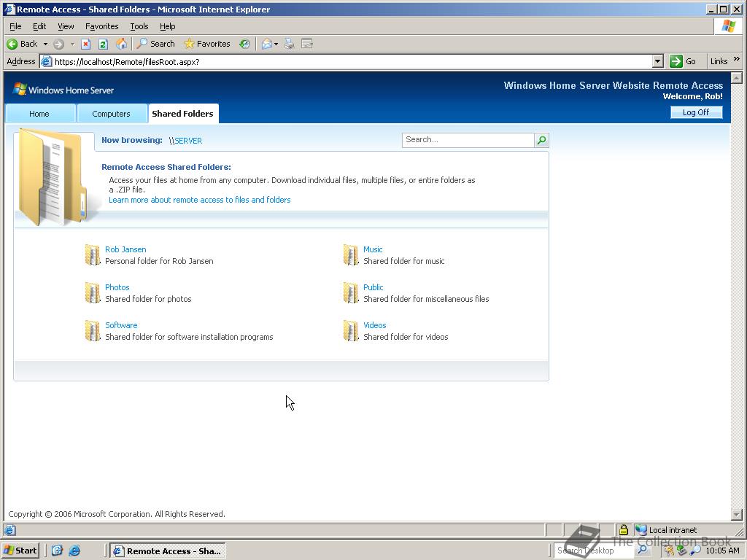
Task: Open the Photos shared folder link
Action: (x=117, y=287)
